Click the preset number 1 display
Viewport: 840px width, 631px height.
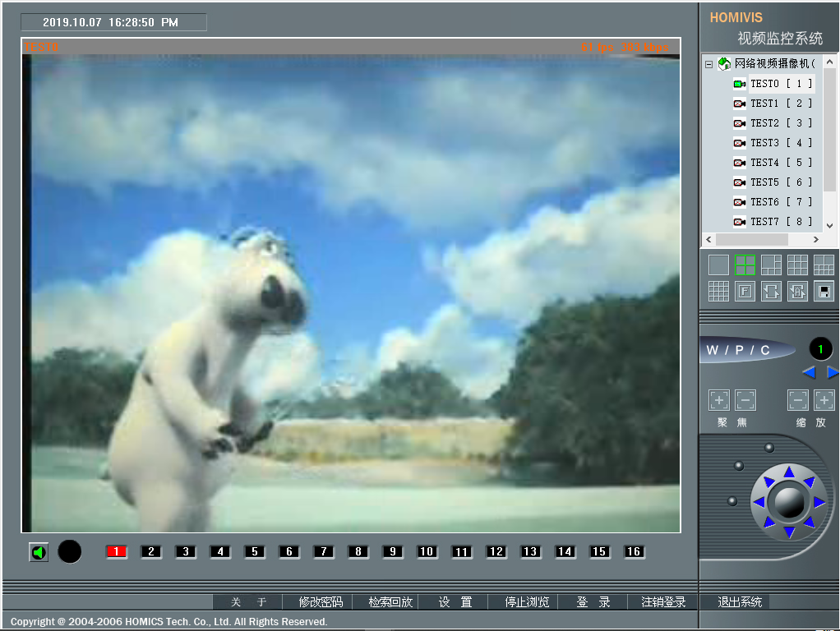tap(820, 349)
